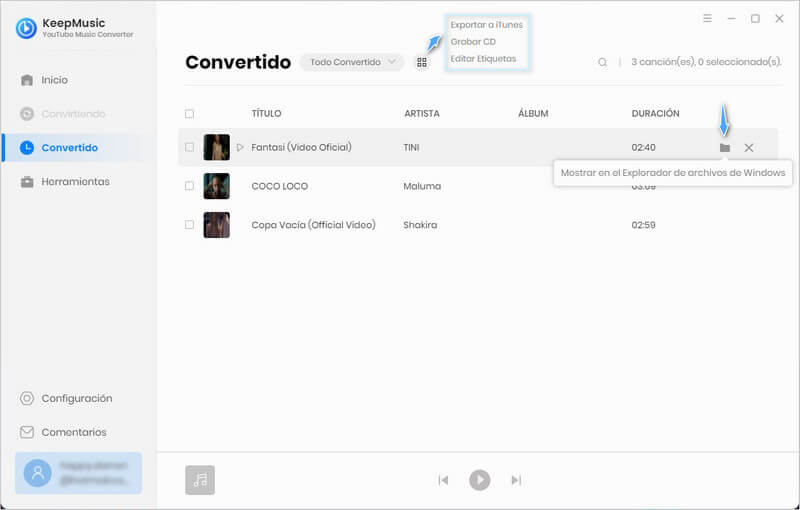
Task: Click the TÍTULO column header
Action: [266, 114]
